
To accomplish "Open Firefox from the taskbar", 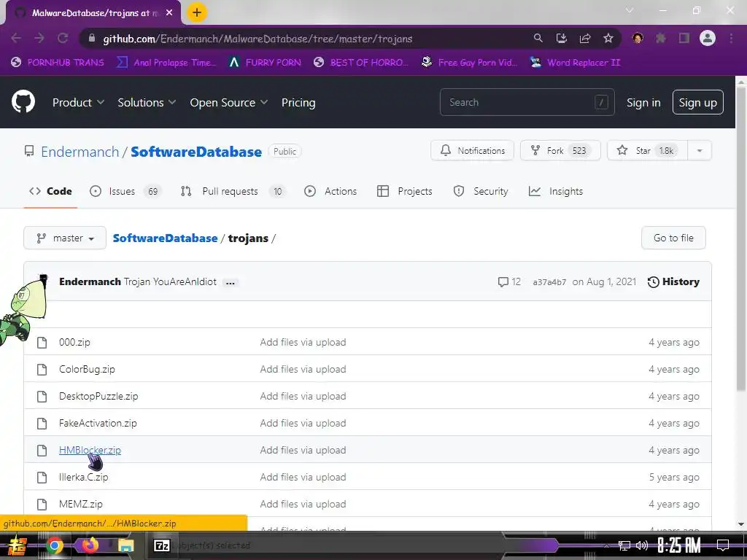I will 90,545.
